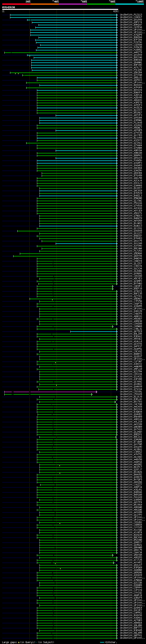Click label UniRef100_Q31RF0
Image resolution: width=146 pixels, height=644 pixels.
(x=131, y=163)
